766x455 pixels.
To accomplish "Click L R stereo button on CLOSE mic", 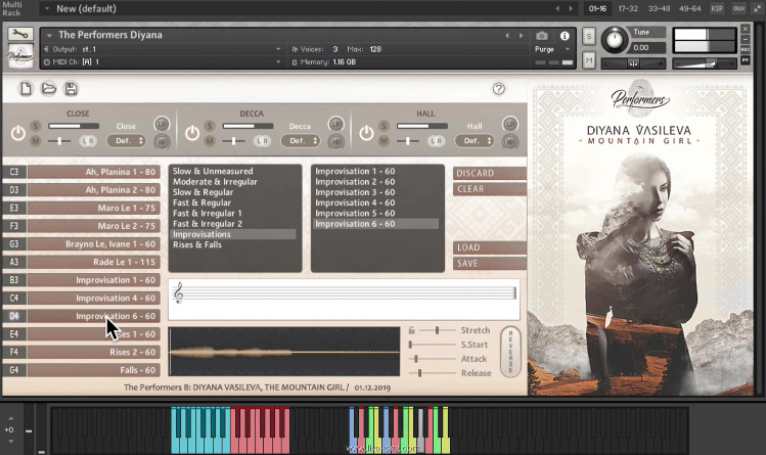I will point(88,141).
